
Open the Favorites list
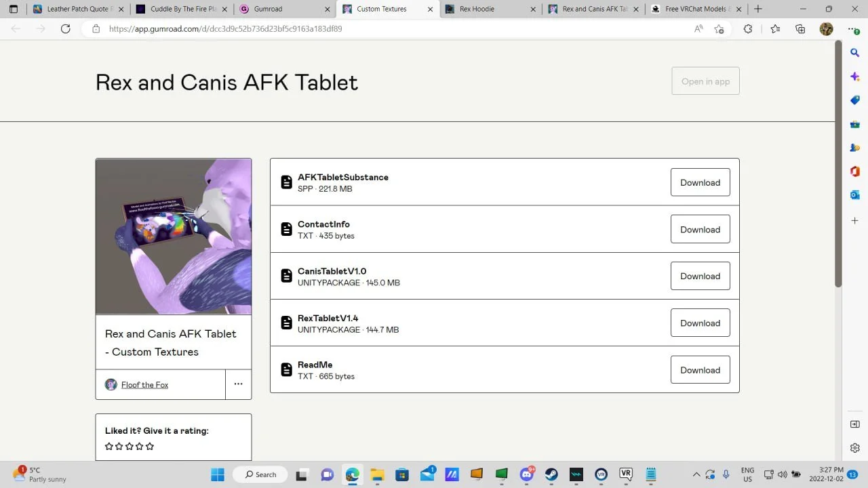[x=775, y=29]
